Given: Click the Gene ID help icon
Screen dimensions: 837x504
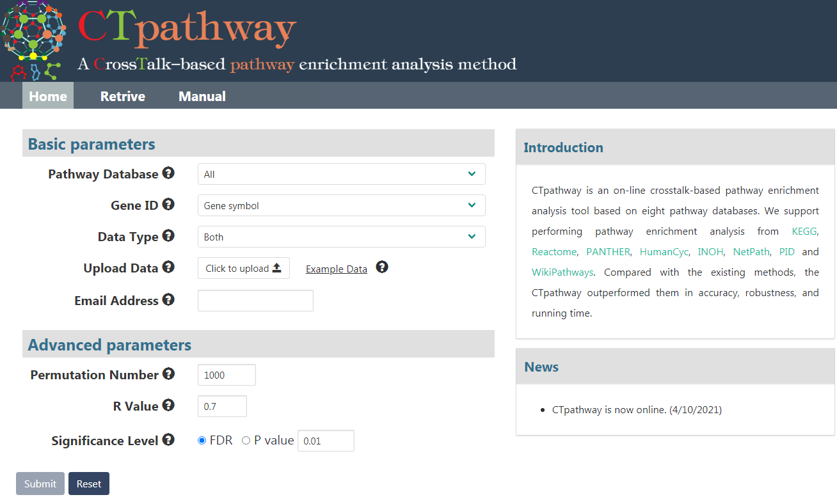Looking at the screenshot, I should coord(168,204).
